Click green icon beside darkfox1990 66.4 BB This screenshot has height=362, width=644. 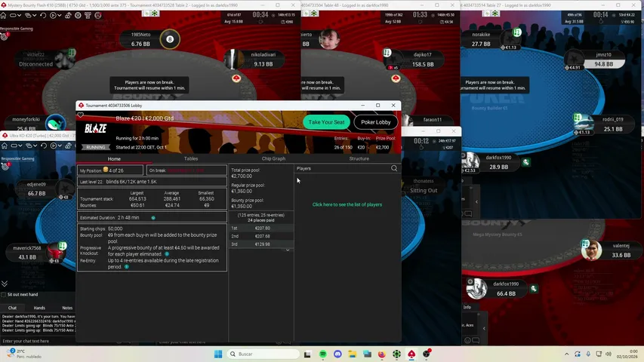point(534,289)
